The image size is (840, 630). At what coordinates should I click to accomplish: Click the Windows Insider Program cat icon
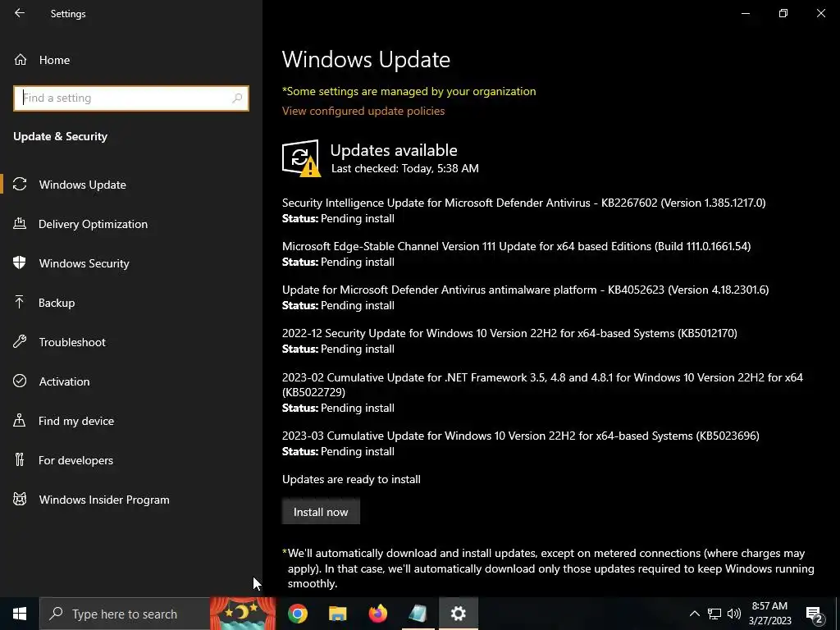(20, 500)
